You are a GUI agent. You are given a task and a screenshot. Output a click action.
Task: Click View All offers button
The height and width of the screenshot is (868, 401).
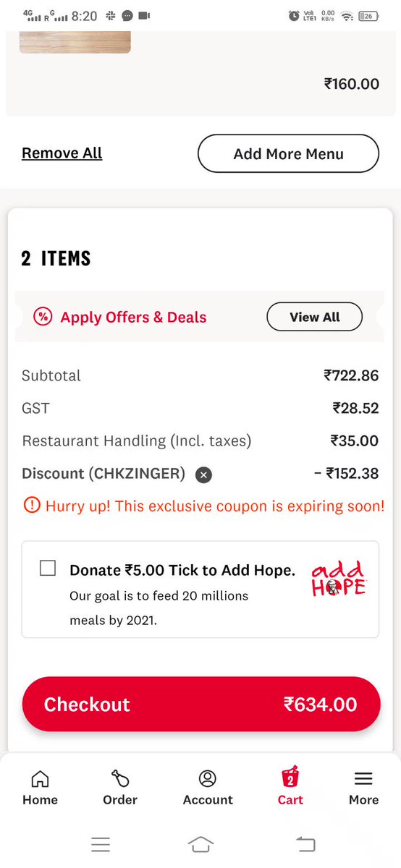(x=315, y=317)
